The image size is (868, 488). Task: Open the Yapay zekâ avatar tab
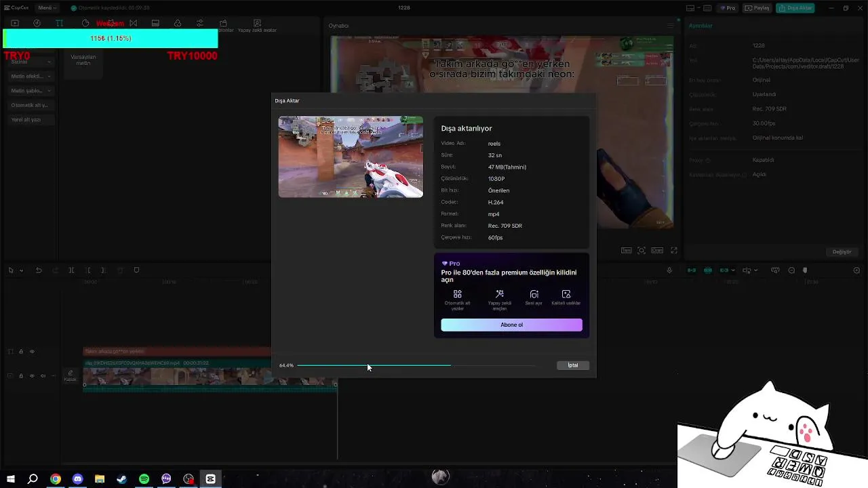pos(257,26)
